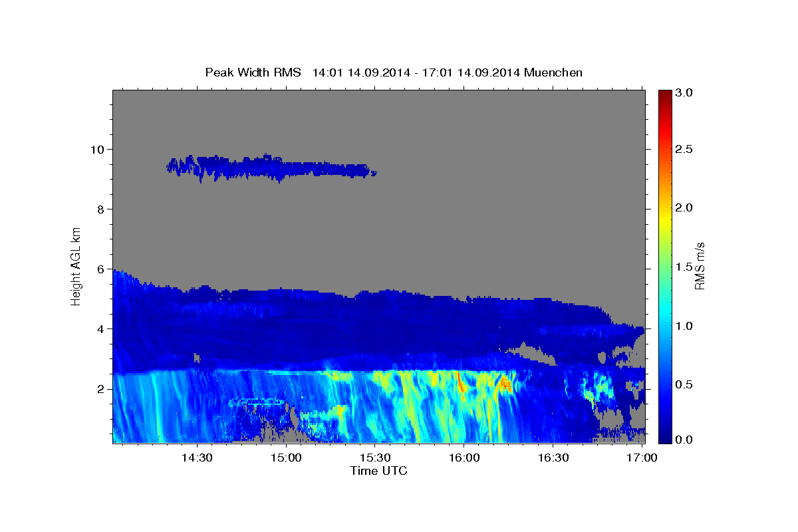Click the 17:00 time tick label

[642, 458]
